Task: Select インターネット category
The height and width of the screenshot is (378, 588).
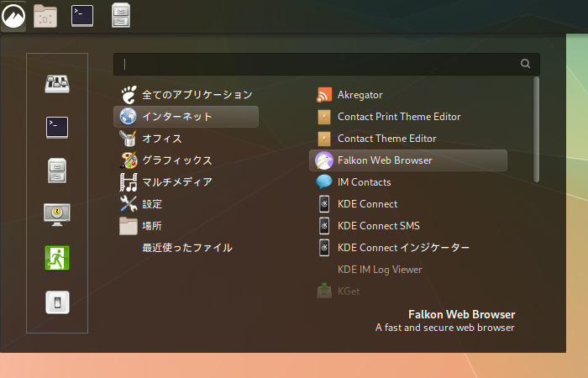Action: 186,117
